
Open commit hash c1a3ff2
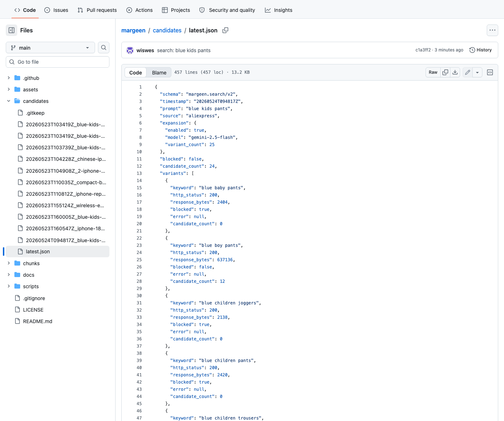click(423, 50)
